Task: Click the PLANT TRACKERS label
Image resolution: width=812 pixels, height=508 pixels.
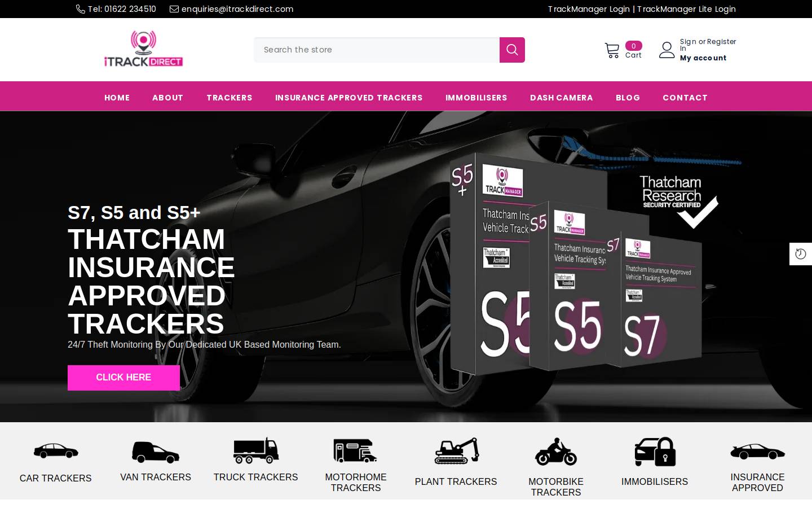Action: pyautogui.click(x=456, y=481)
